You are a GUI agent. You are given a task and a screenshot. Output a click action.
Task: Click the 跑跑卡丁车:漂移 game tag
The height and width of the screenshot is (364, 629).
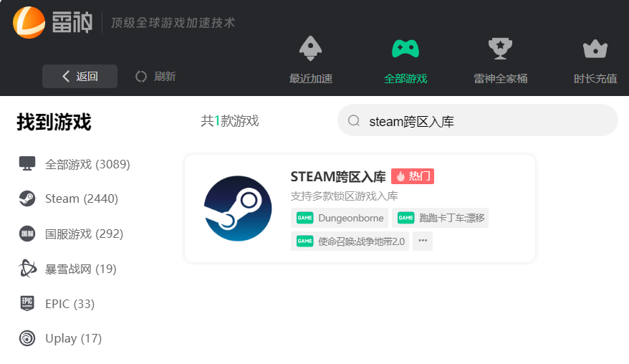point(440,218)
